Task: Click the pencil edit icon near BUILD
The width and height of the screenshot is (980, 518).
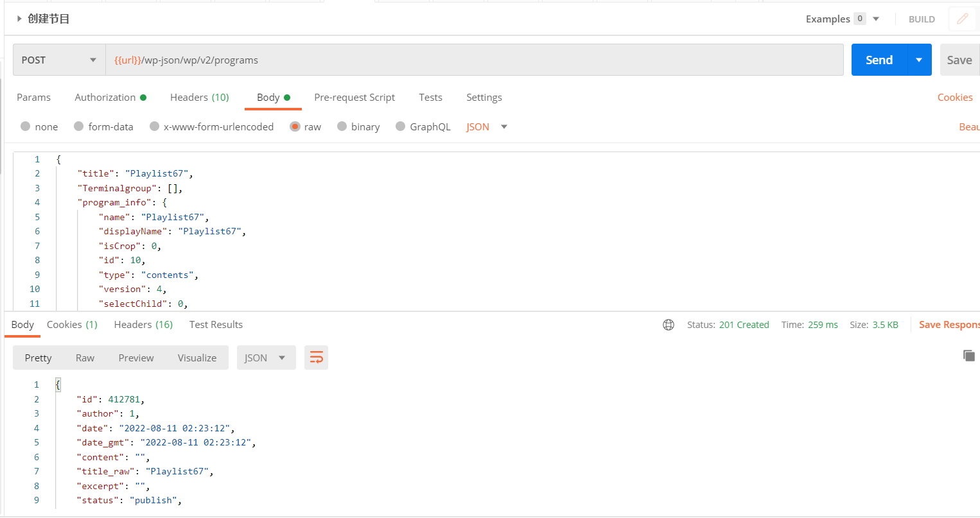Action: [x=962, y=19]
